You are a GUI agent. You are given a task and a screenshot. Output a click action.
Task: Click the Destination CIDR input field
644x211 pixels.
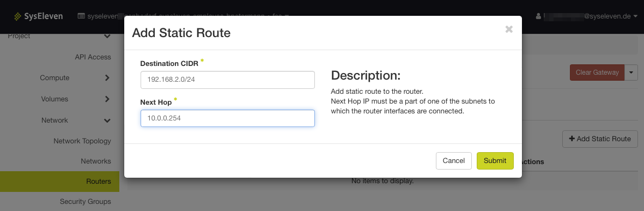click(x=228, y=80)
